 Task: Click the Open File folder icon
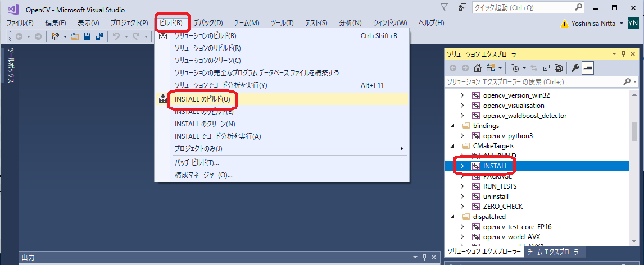tap(74, 36)
